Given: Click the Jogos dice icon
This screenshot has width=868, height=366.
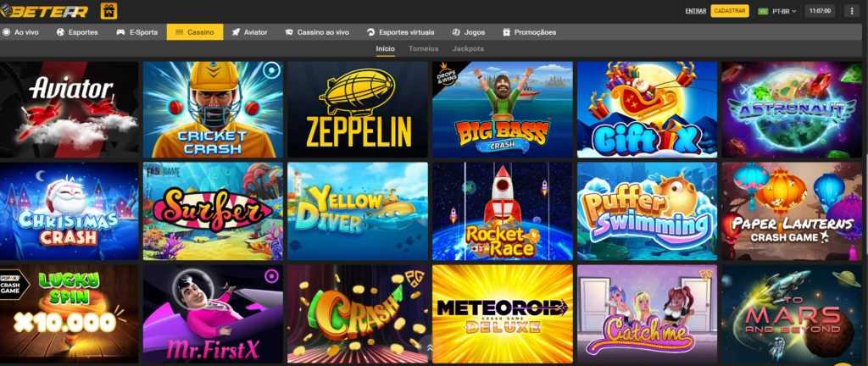Looking at the screenshot, I should click(456, 32).
